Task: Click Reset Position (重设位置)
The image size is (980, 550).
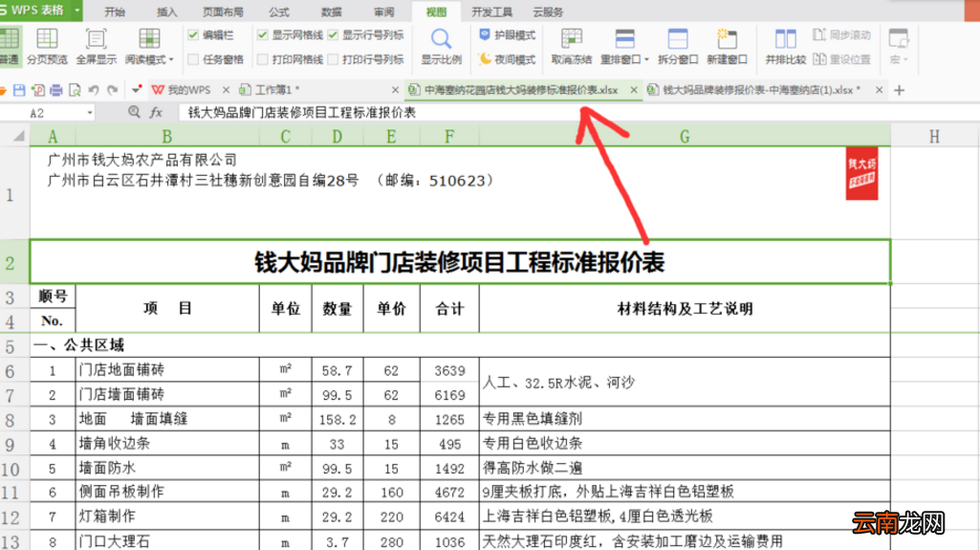Action: point(842,59)
